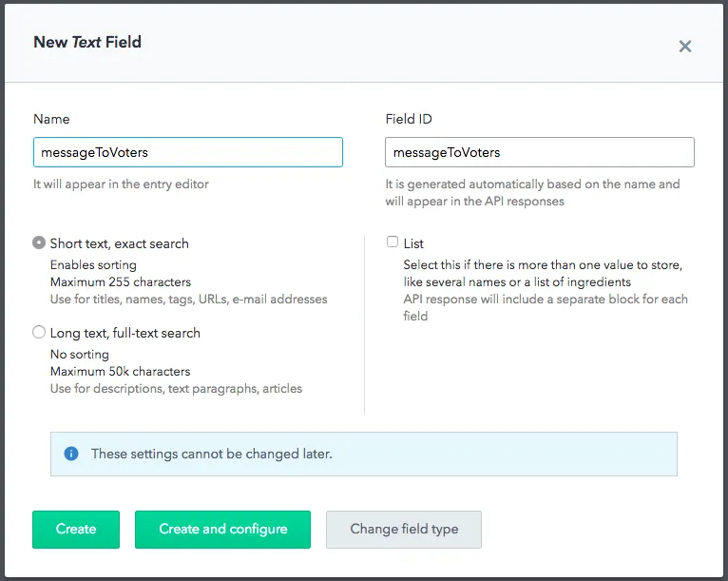728x581 pixels.
Task: Click the 'List' label beside the checkbox
Action: click(x=413, y=243)
